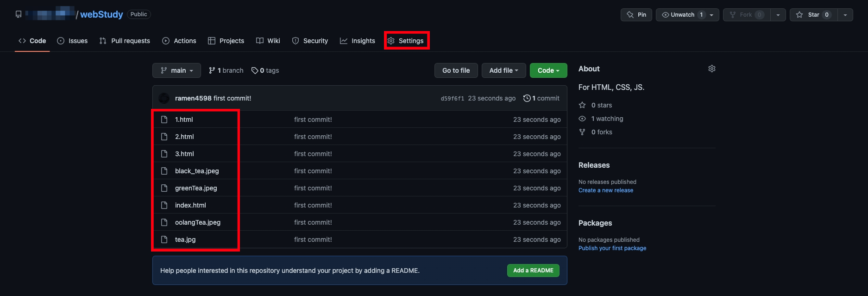This screenshot has width=868, height=296.
Task: Open the Wiki tab
Action: pyautogui.click(x=268, y=41)
